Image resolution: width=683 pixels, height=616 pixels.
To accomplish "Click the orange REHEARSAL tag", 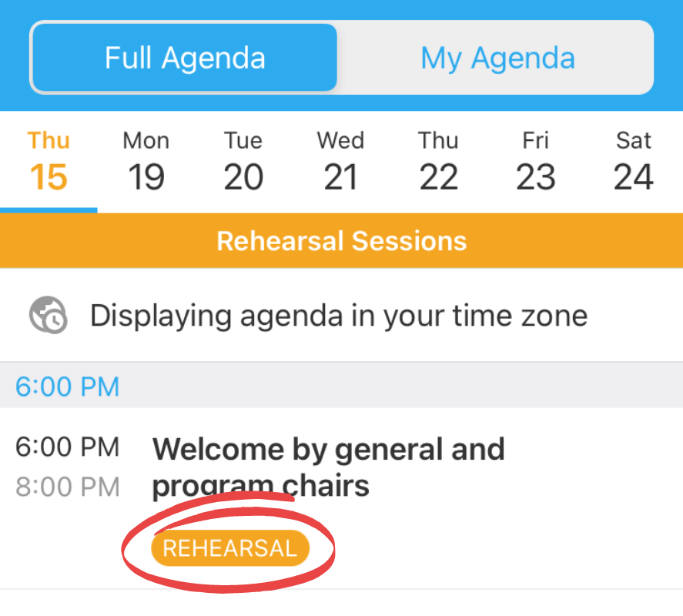I will pyautogui.click(x=229, y=548).
